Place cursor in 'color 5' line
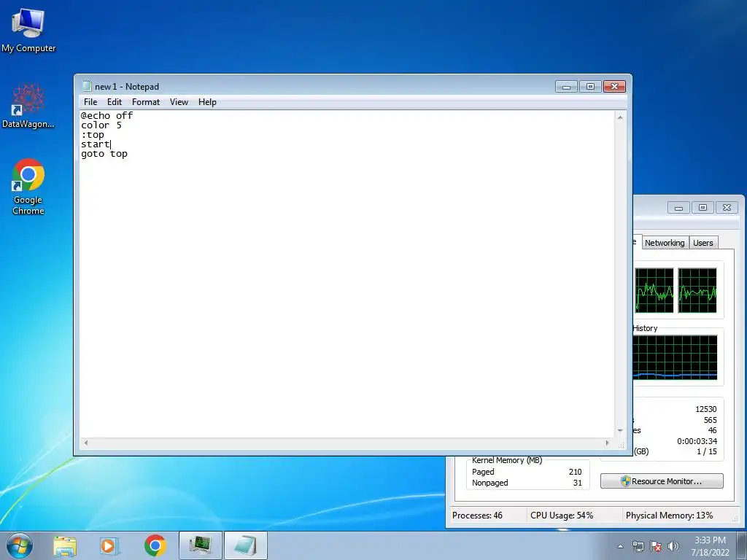747x560 pixels. tap(101, 125)
